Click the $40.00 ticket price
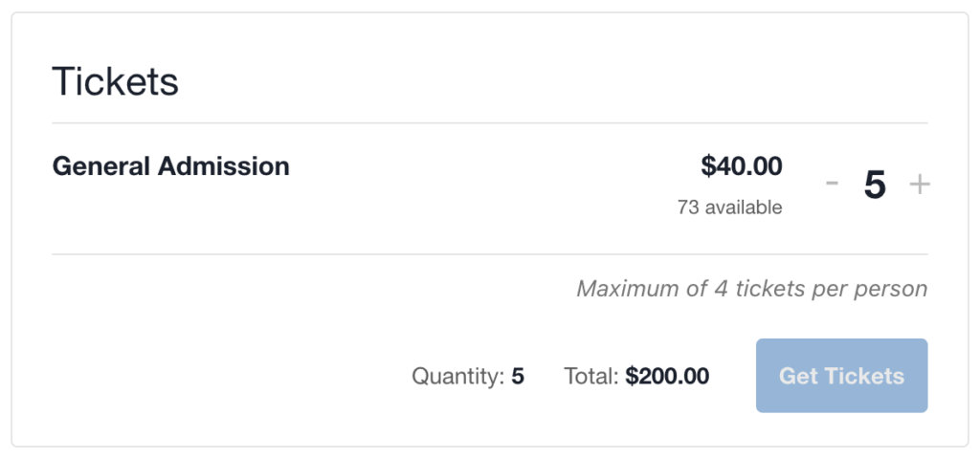 (x=741, y=166)
